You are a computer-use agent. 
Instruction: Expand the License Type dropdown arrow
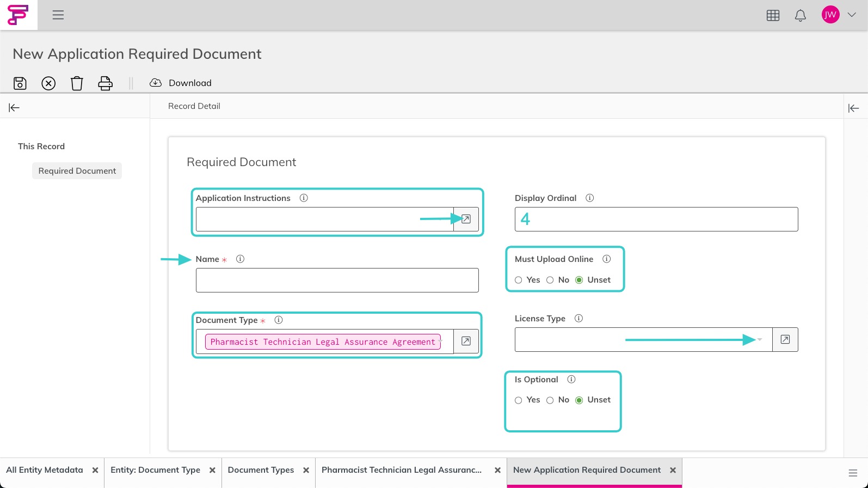pyautogui.click(x=760, y=339)
